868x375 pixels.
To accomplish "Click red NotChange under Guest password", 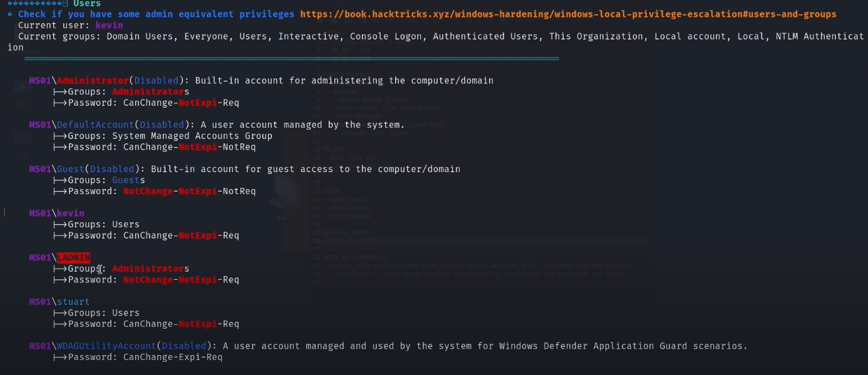I will [x=148, y=191].
